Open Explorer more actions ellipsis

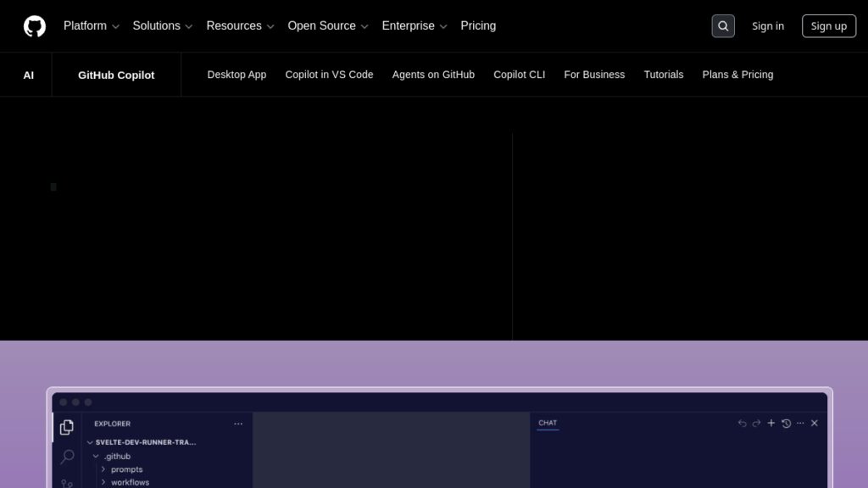tap(238, 424)
